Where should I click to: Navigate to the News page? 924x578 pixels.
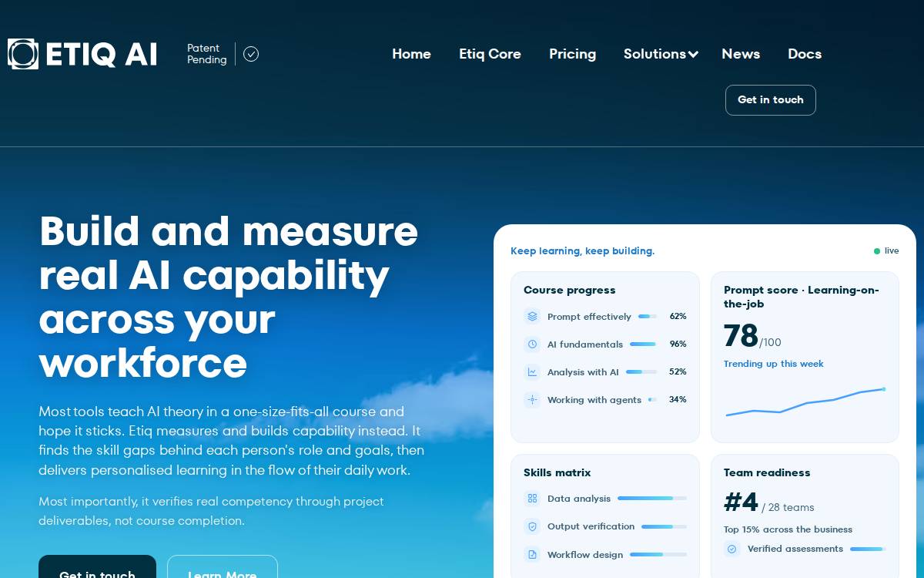[741, 54]
